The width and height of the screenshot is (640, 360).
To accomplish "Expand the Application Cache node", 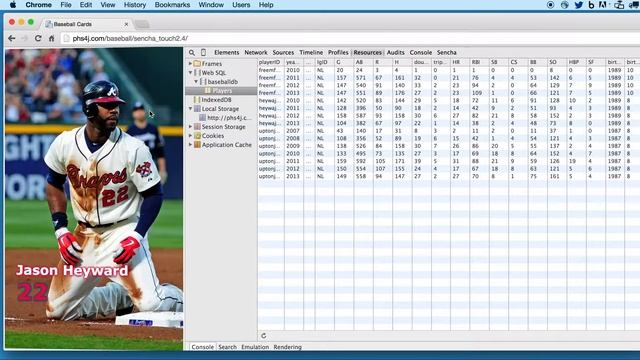I will click(190, 144).
